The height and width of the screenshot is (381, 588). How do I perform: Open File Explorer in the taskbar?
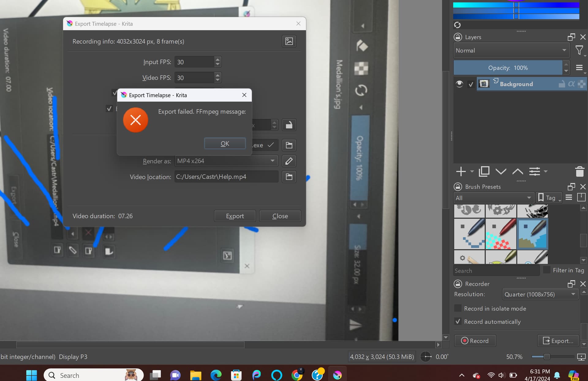point(195,375)
